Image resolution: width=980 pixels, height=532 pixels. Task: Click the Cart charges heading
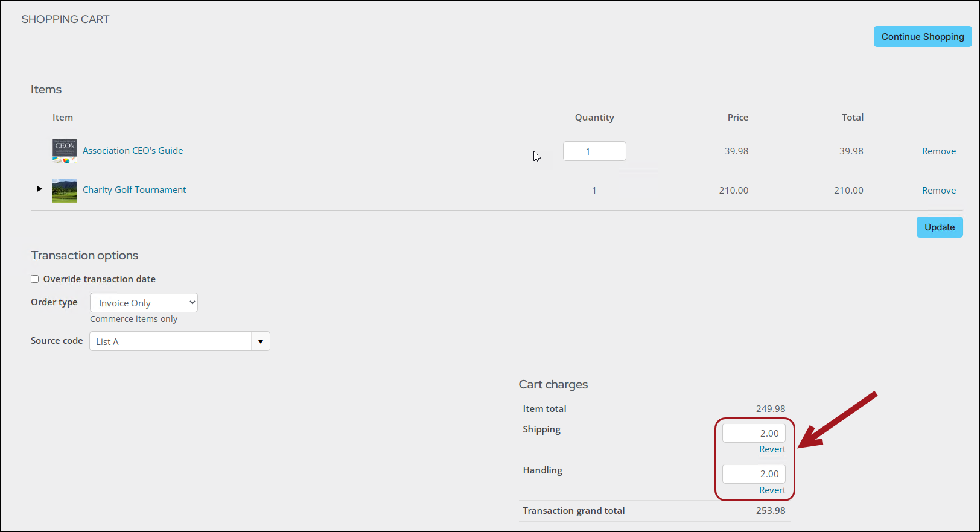[x=553, y=385]
